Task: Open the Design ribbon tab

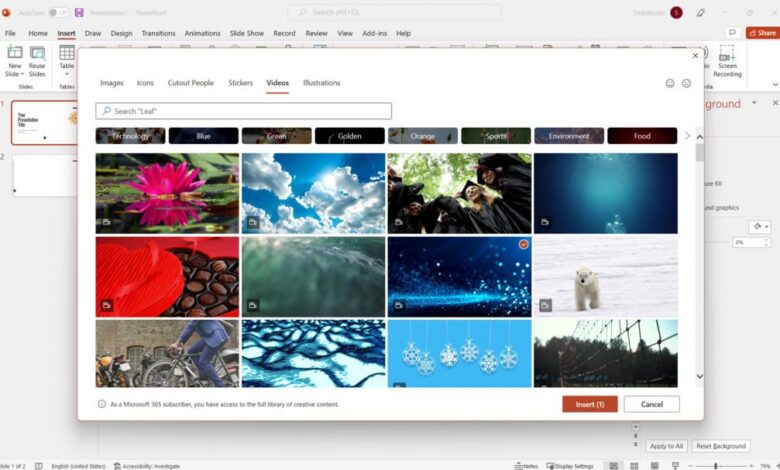Action: (x=121, y=33)
